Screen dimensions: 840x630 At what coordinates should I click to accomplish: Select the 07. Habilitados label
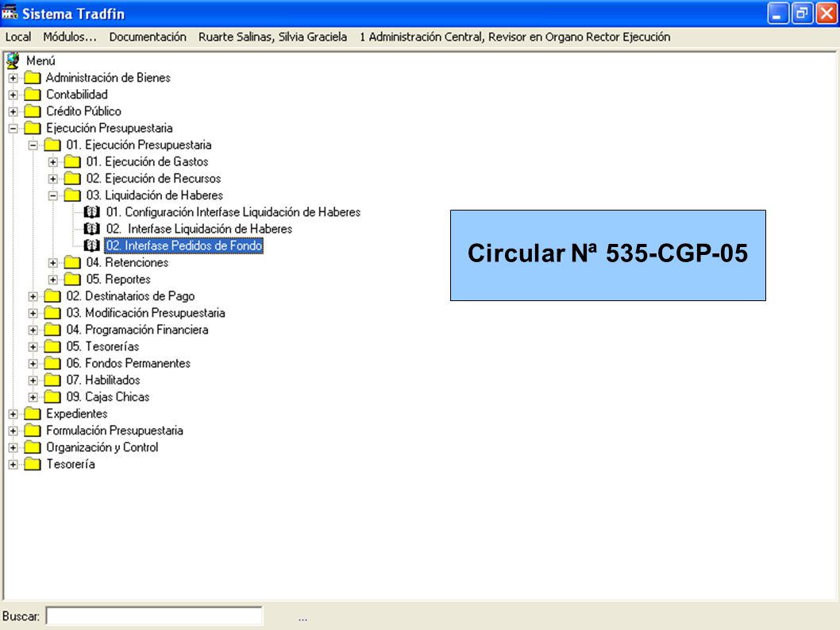coord(103,380)
